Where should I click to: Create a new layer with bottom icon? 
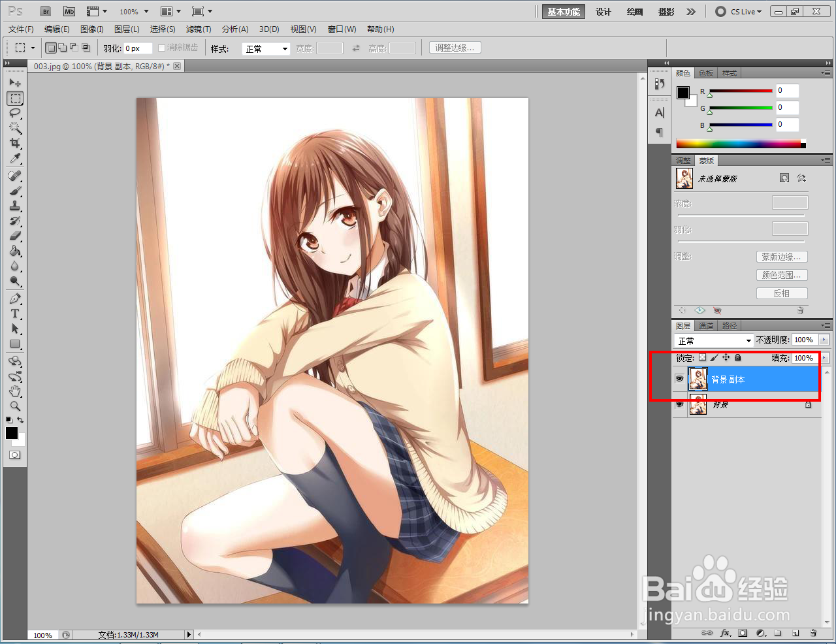coord(796,633)
